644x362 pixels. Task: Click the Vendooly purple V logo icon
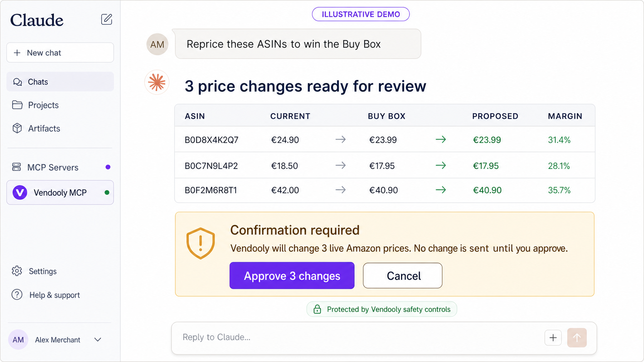point(20,192)
